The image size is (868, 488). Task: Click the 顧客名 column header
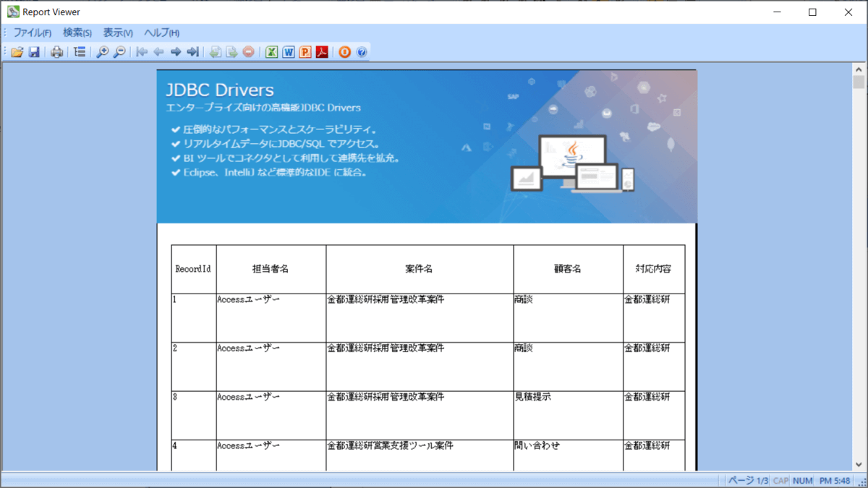click(568, 269)
